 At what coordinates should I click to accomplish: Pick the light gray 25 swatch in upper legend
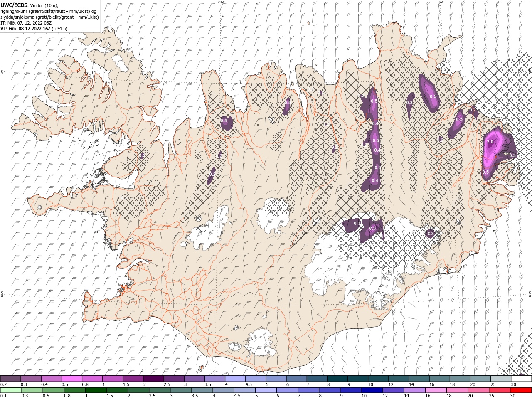pos(501,379)
